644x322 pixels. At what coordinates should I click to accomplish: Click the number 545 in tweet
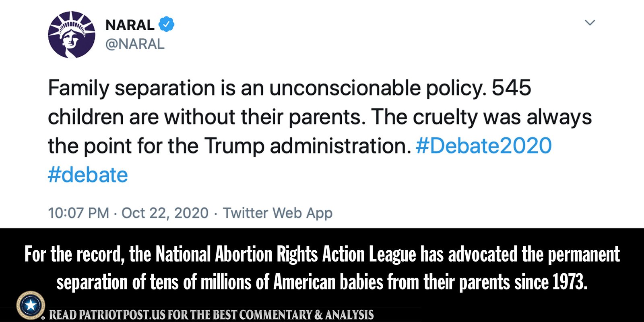(x=512, y=87)
